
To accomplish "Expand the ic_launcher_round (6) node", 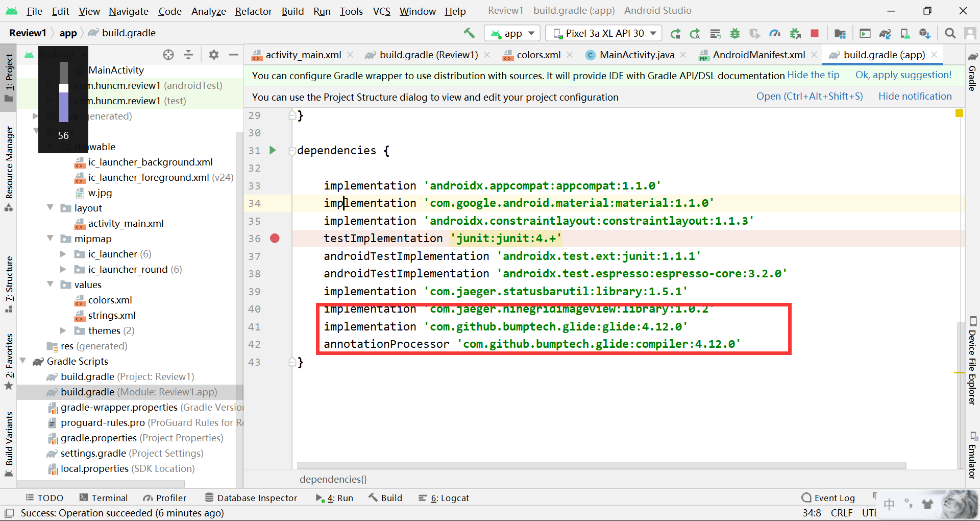I will click(x=63, y=269).
